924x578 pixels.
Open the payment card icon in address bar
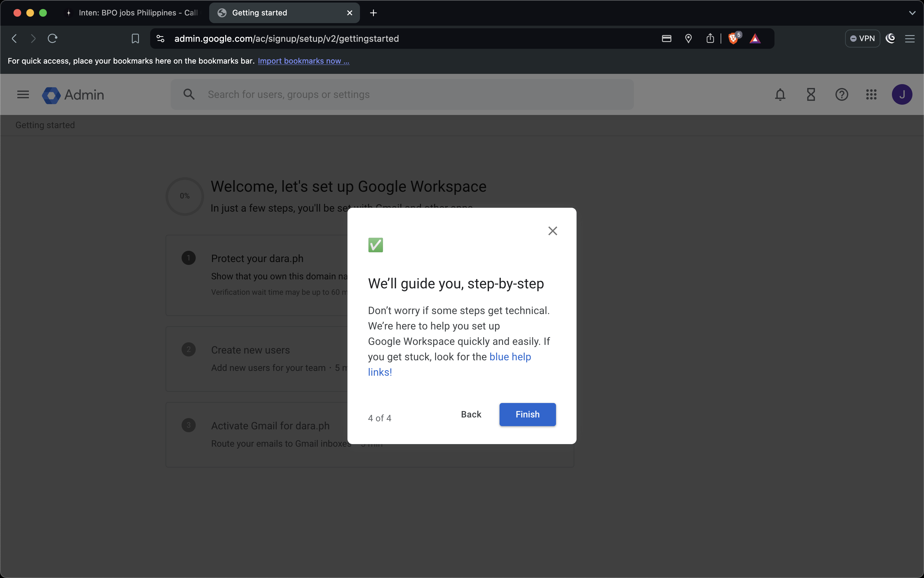[667, 39]
